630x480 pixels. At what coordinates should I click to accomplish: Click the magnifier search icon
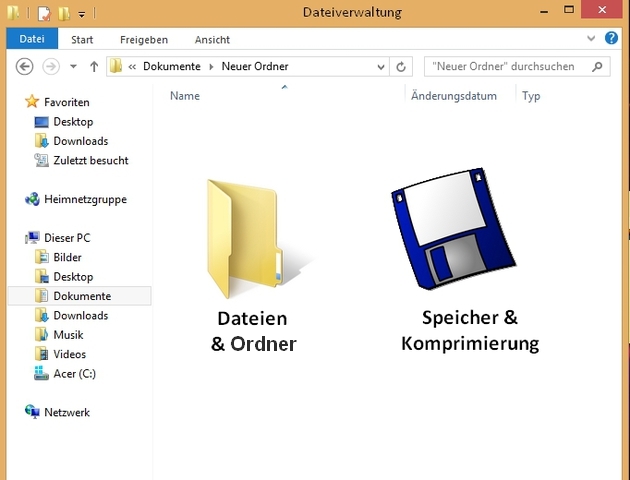[597, 67]
